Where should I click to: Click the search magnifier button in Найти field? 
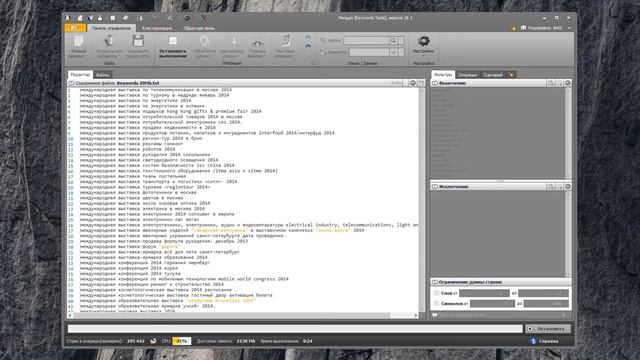pos(393,40)
